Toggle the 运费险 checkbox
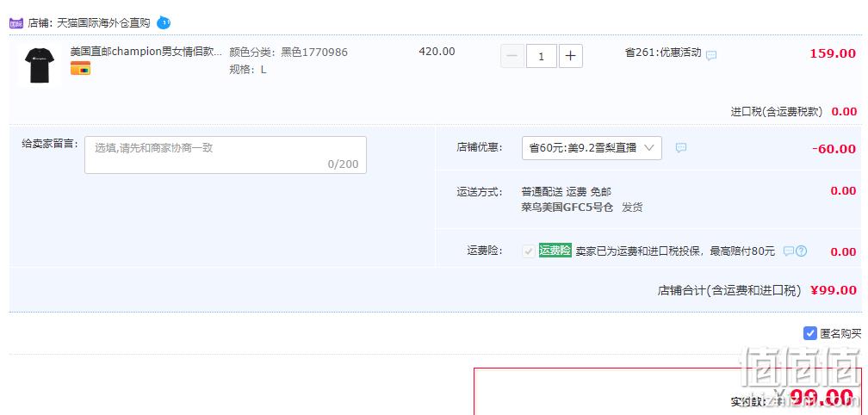868x415 pixels. 528,251
